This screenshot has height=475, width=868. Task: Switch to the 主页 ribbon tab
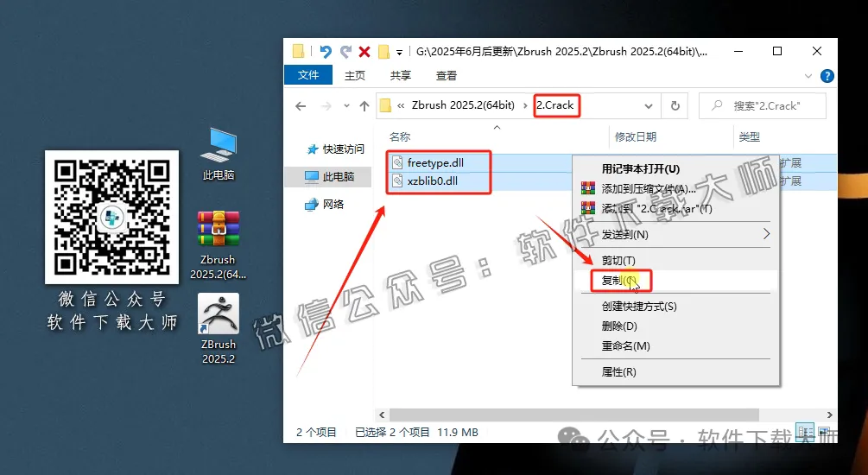click(355, 76)
